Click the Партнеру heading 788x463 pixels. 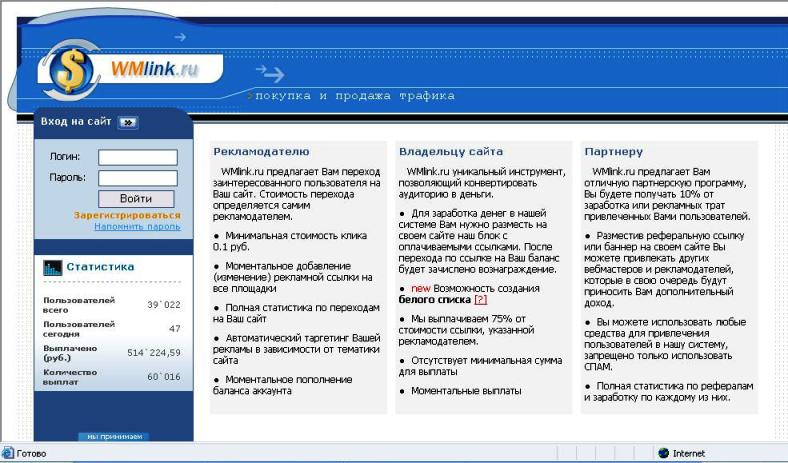pos(614,152)
